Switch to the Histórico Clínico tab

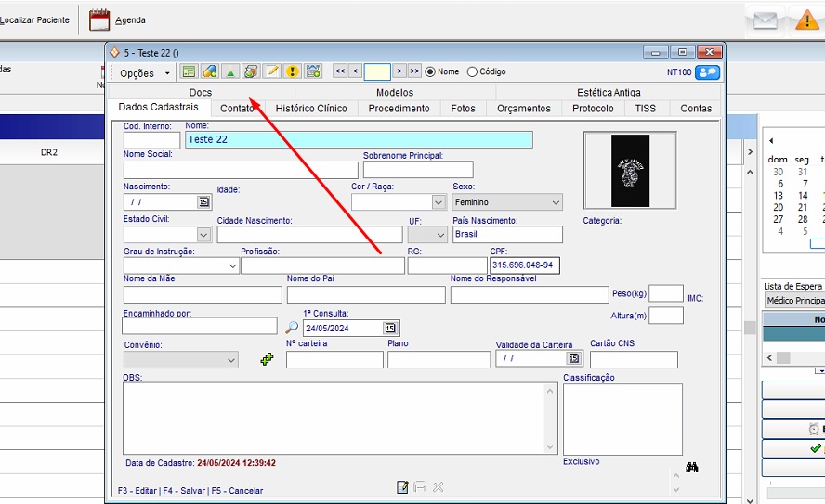pyautogui.click(x=311, y=109)
